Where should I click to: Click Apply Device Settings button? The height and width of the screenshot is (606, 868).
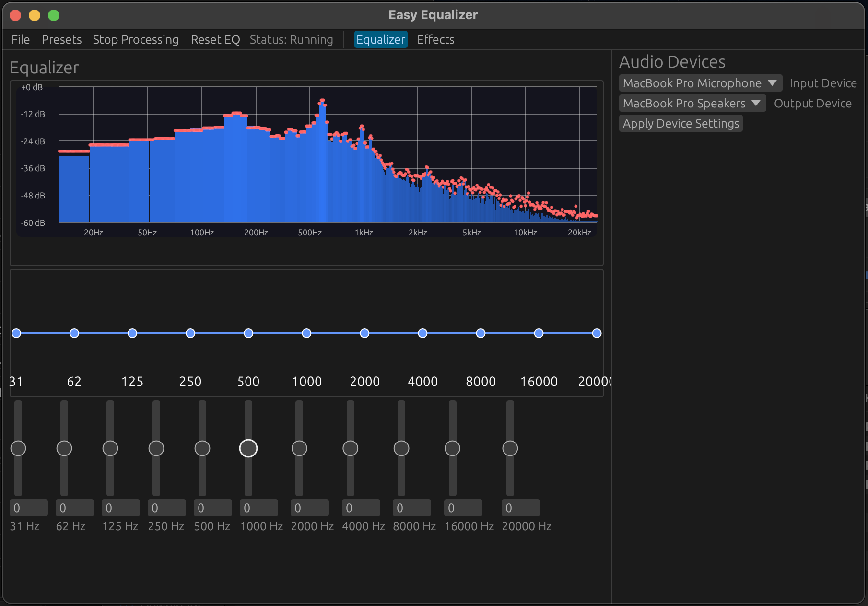[x=680, y=123]
